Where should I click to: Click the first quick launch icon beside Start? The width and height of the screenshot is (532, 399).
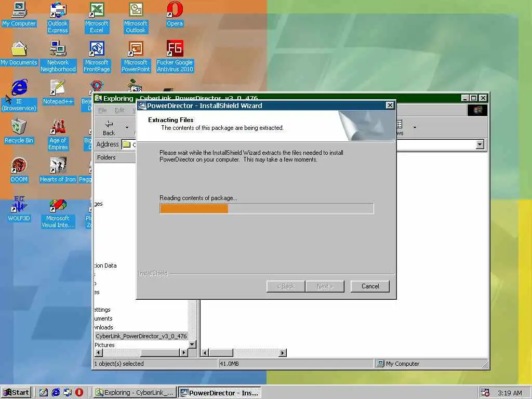[44, 392]
